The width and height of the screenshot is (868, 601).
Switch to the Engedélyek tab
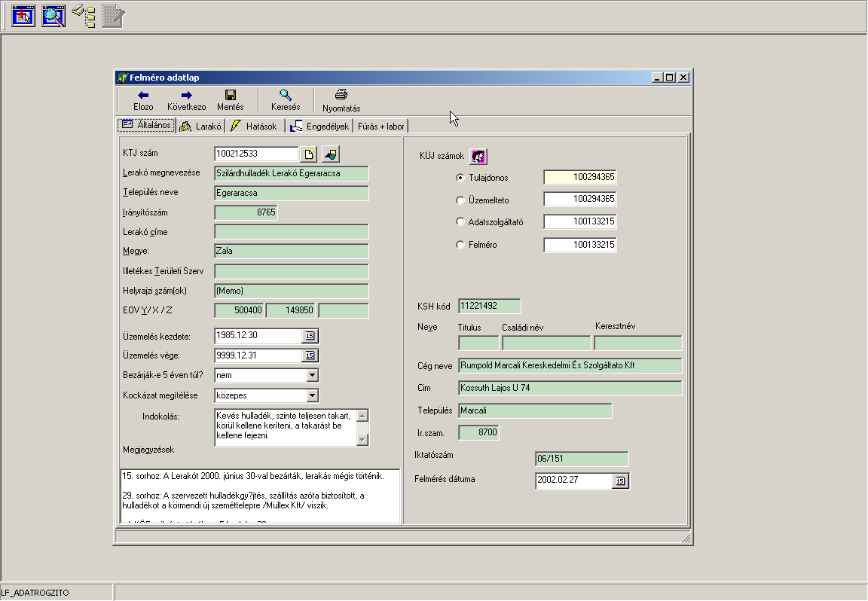click(x=319, y=127)
